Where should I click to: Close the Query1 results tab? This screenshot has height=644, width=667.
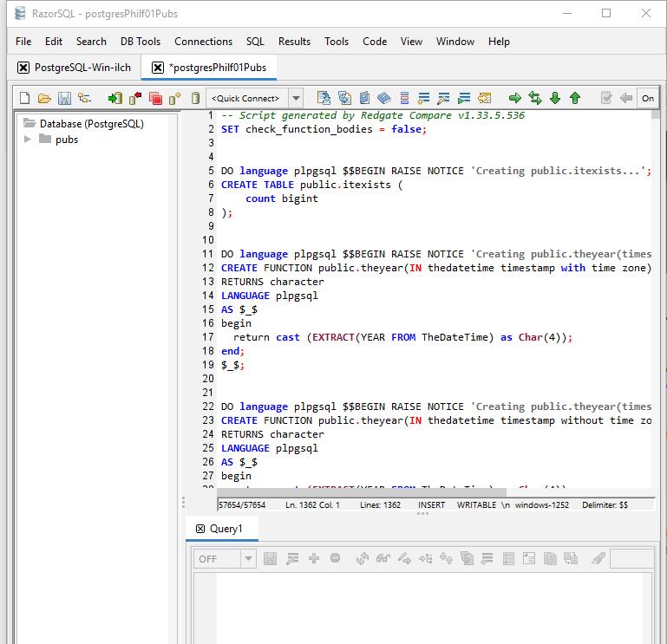200,529
